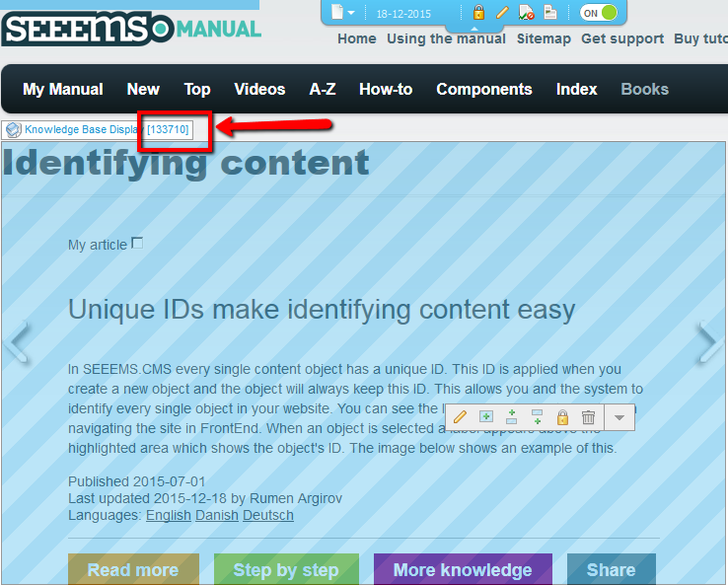Viewport: 728px width, 585px height.
Task: Click the page approve/reject icon in top toolbar
Action: coord(526,13)
